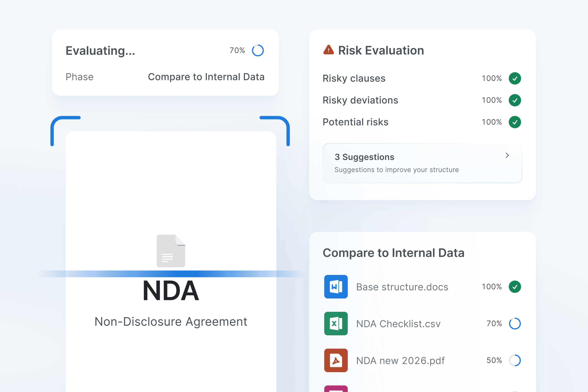Viewport: 588px width, 392px height.
Task: Click the magenta file icon at the bottom
Action: click(x=336, y=389)
